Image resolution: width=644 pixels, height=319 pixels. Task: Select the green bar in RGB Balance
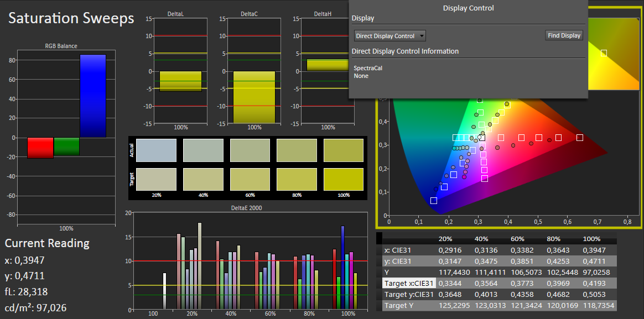click(x=66, y=146)
